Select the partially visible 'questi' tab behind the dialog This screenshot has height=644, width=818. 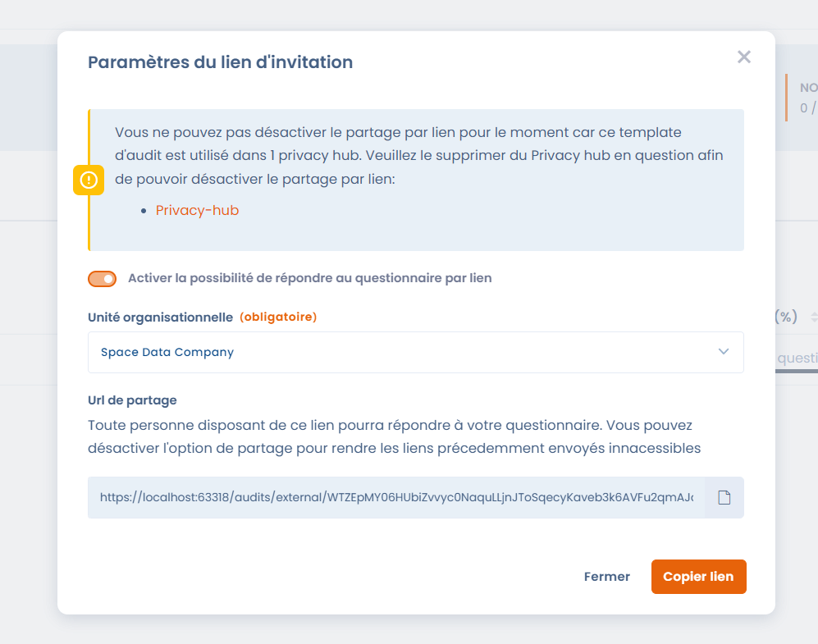pos(797,359)
